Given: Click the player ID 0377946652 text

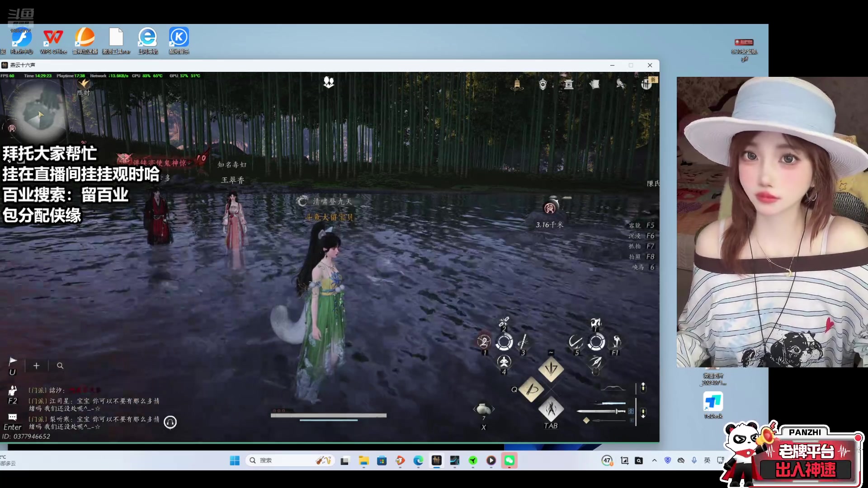Looking at the screenshot, I should 26,436.
